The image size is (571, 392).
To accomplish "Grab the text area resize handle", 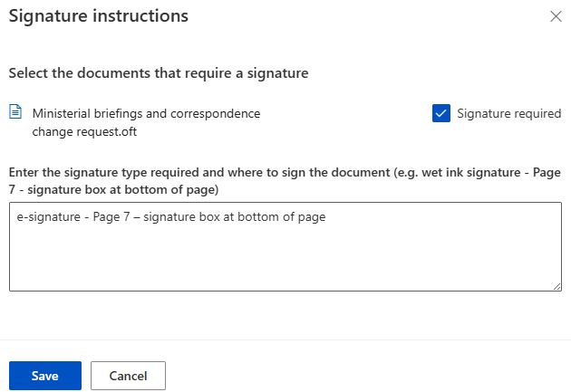I will click(x=556, y=286).
